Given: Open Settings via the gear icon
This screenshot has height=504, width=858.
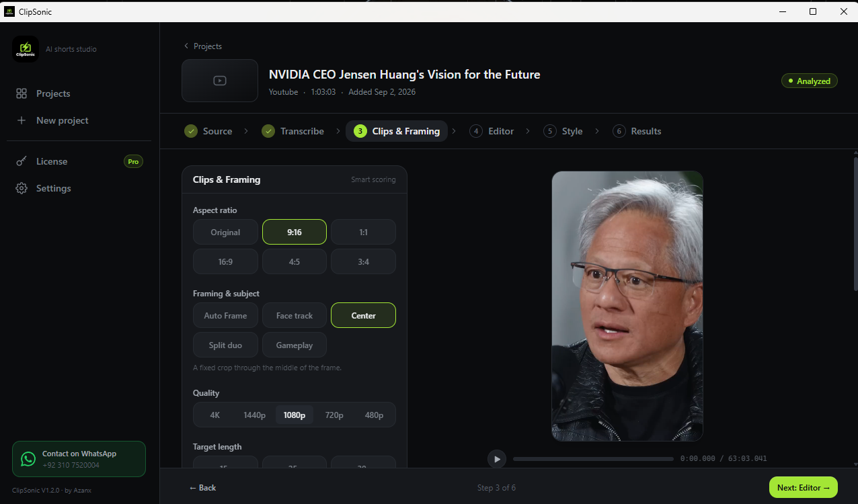Looking at the screenshot, I should tap(22, 188).
